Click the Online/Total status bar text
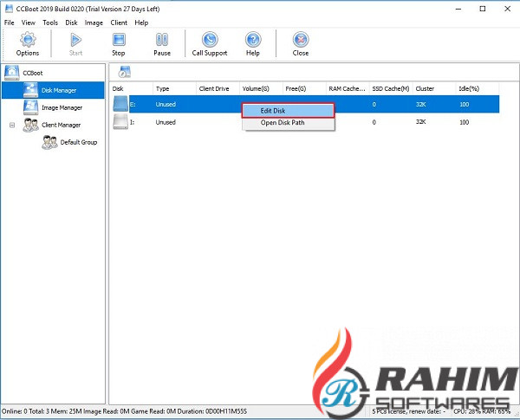This screenshot has width=520, height=420. click(x=124, y=411)
